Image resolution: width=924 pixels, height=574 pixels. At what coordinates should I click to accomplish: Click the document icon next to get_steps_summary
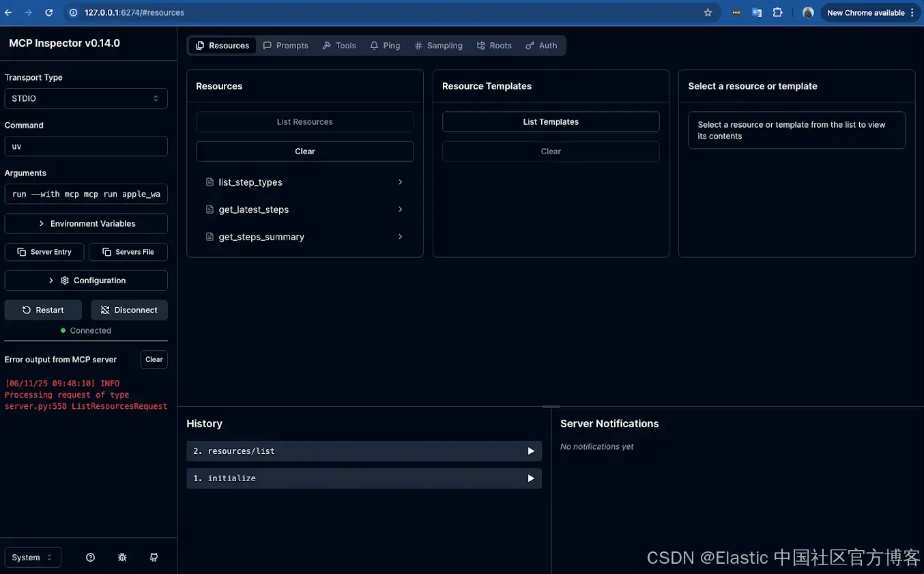pos(210,237)
